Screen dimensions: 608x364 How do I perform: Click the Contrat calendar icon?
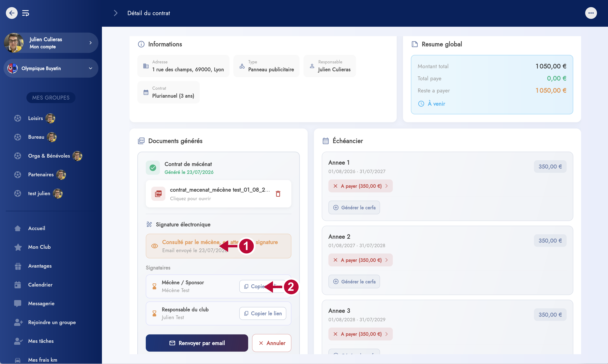coord(146,92)
